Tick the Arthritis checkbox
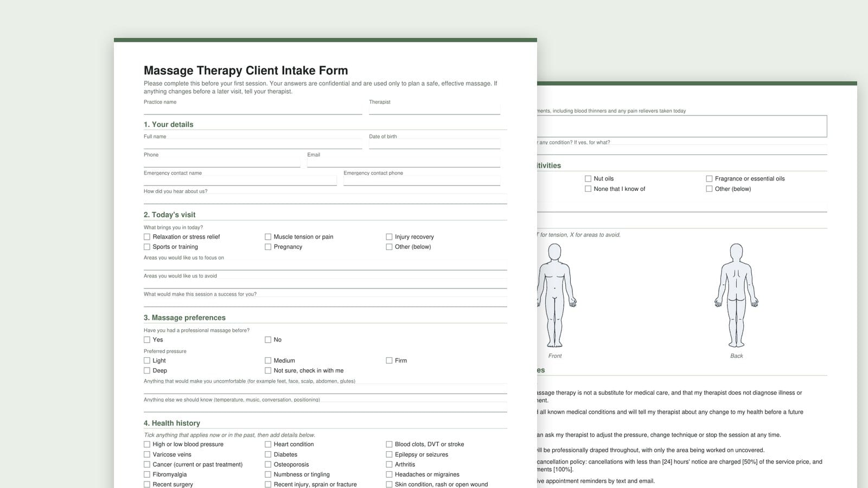868x488 pixels. (389, 465)
